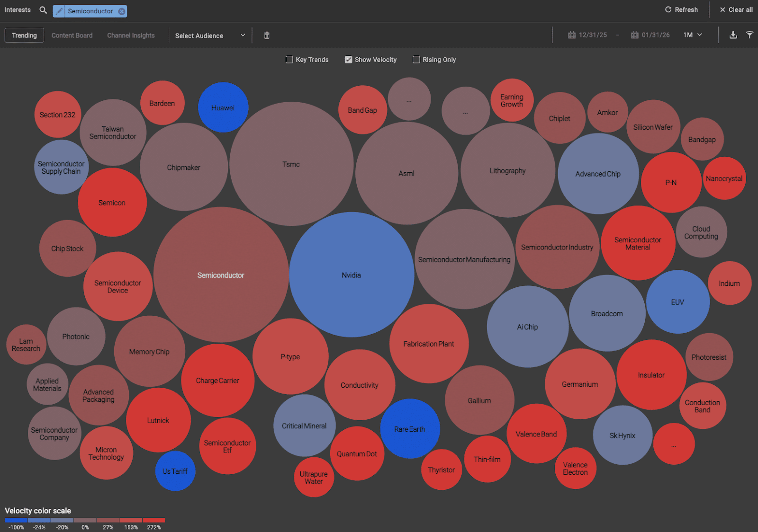Select the Cloud Computing bubble

tap(702, 232)
